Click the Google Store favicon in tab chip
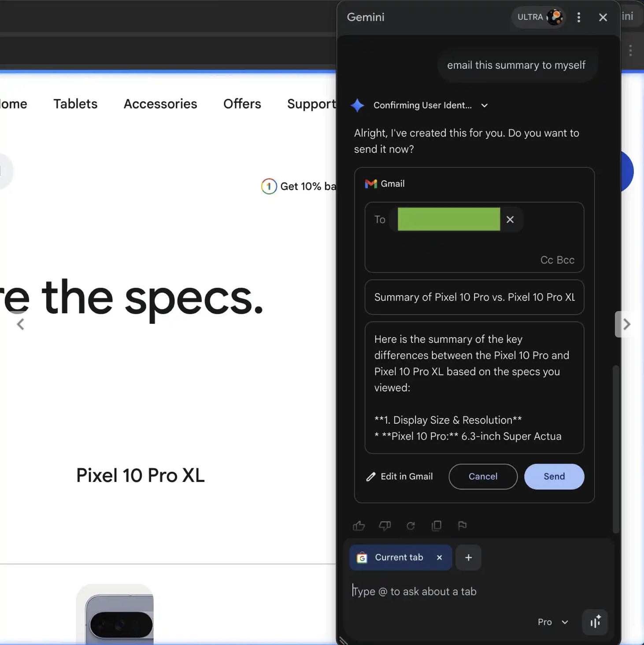644x645 pixels. click(x=362, y=558)
